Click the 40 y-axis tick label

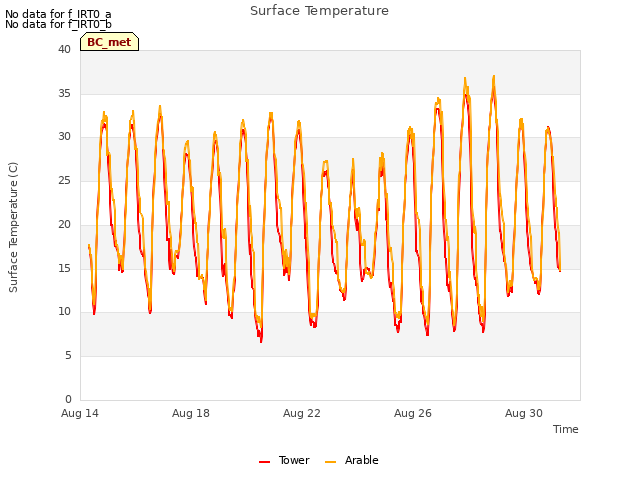pyautogui.click(x=64, y=49)
